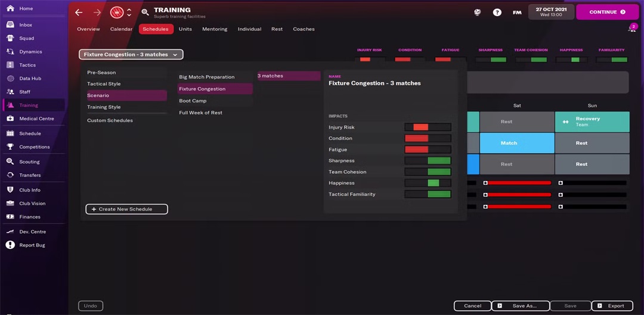Open the FM menu icon
Screen dimensions: 644x315
[517, 13]
